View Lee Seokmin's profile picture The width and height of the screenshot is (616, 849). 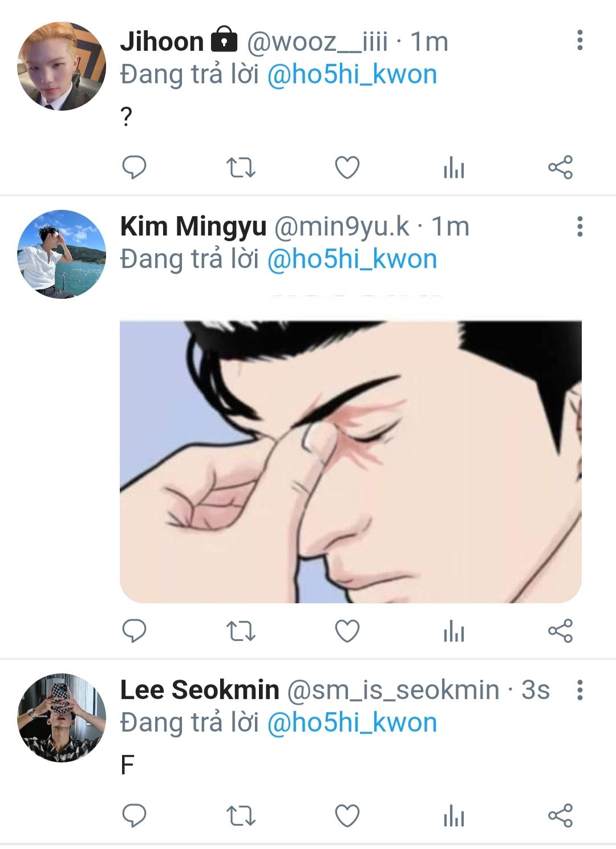click(x=62, y=717)
